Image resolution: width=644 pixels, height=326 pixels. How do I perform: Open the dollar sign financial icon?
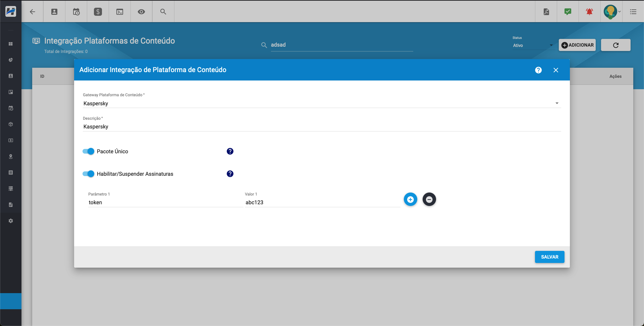[x=98, y=12]
